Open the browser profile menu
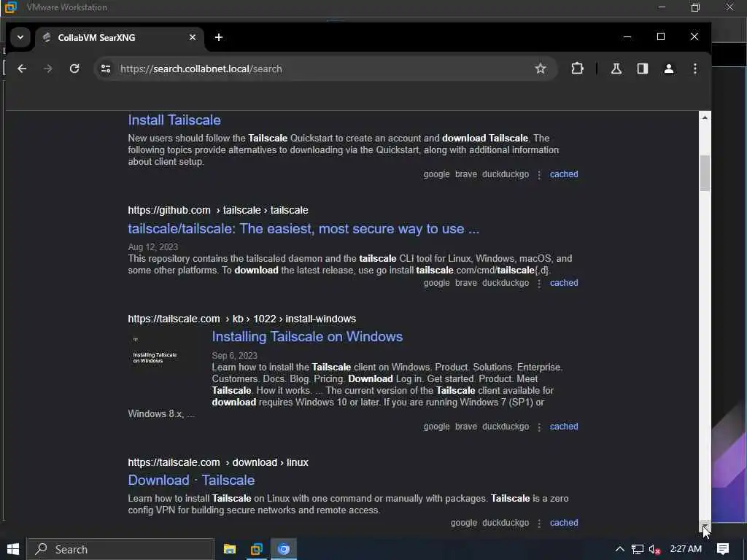This screenshot has width=747, height=560. pyautogui.click(x=669, y=69)
